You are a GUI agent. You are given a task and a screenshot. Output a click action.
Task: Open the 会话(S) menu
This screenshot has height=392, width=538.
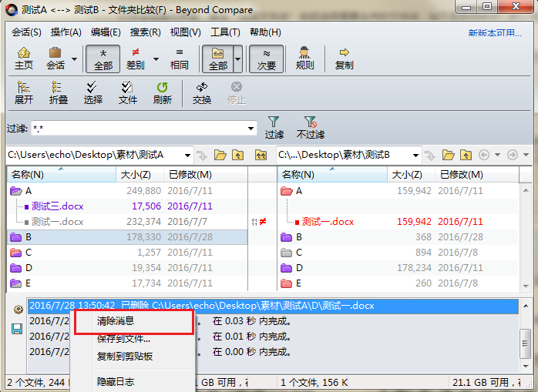[x=26, y=32]
